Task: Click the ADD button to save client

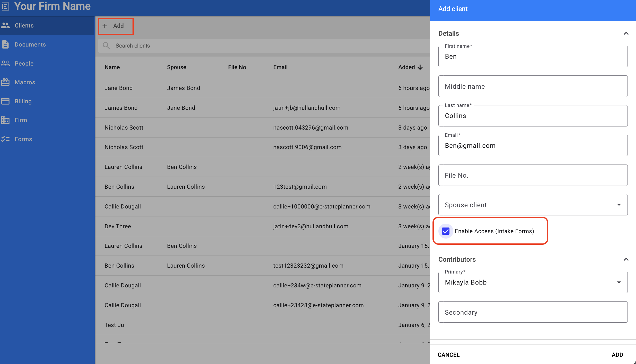Action: (617, 355)
